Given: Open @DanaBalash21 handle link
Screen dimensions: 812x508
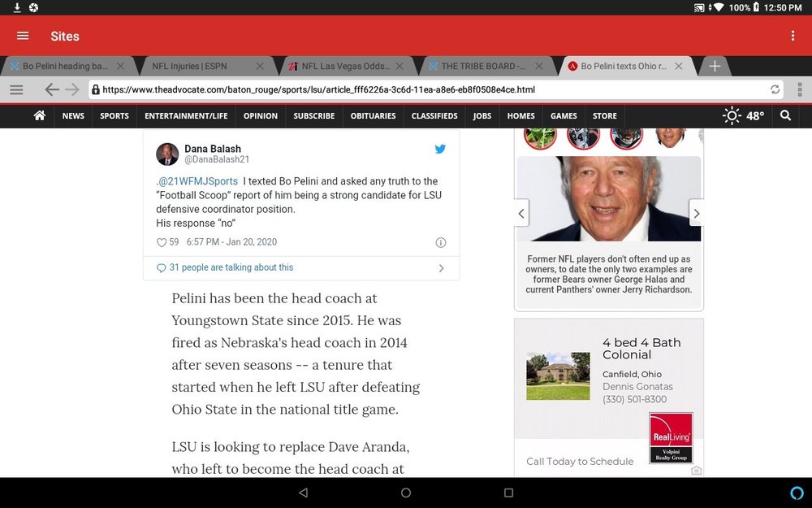Looking at the screenshot, I should pos(217,159).
